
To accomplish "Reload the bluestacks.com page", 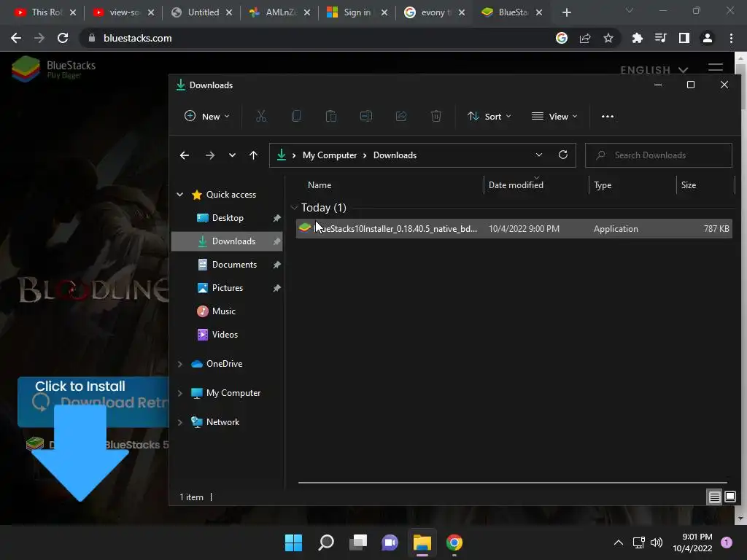I will coord(63,38).
